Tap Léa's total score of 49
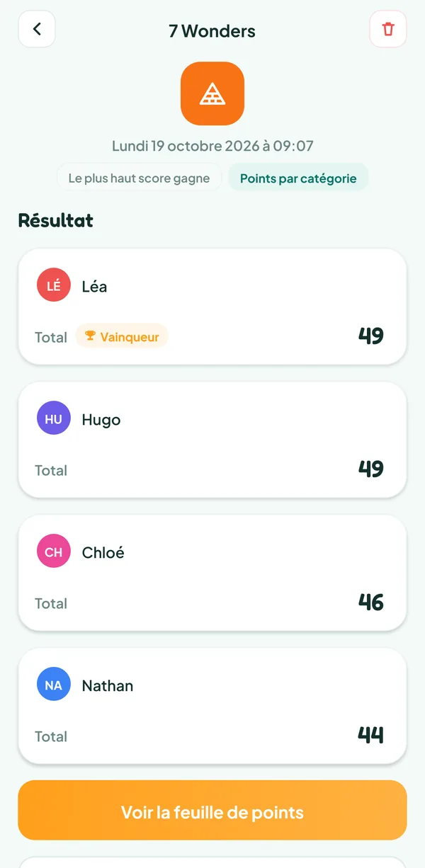The image size is (425, 868). click(370, 336)
